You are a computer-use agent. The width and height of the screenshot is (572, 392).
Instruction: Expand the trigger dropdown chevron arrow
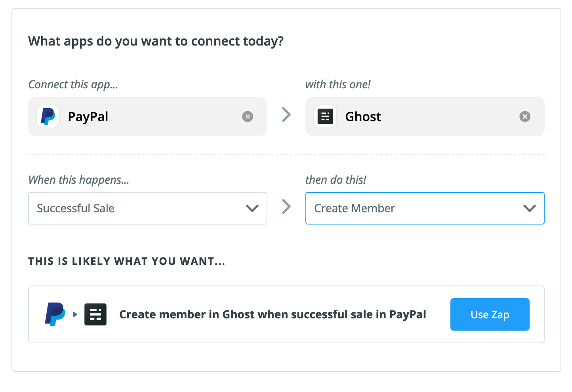click(x=252, y=208)
